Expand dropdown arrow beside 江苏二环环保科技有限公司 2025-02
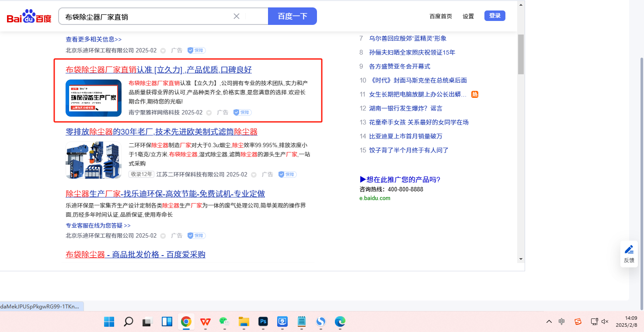 click(x=254, y=175)
